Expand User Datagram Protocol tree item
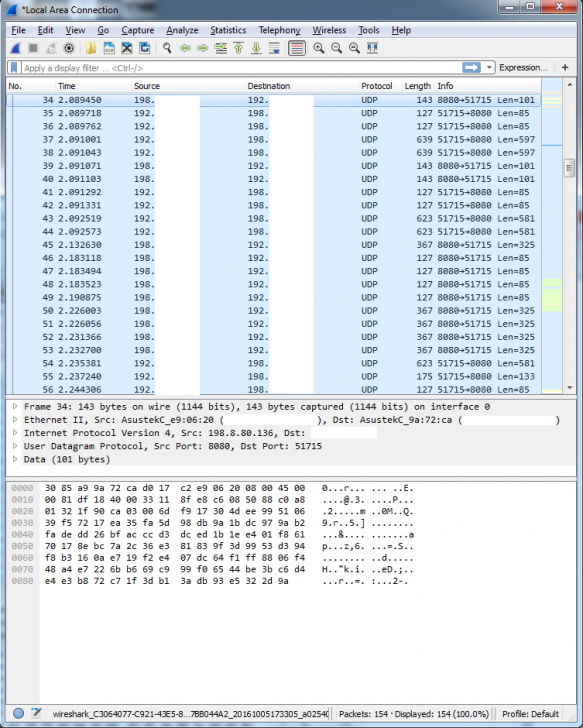 (15, 446)
